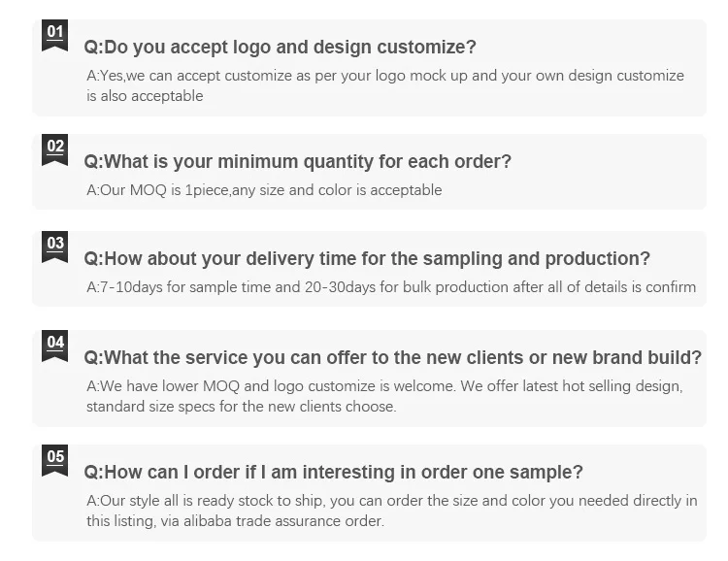Open the service for new clients question
Viewport: 728px width, 561px height.
pos(393,358)
